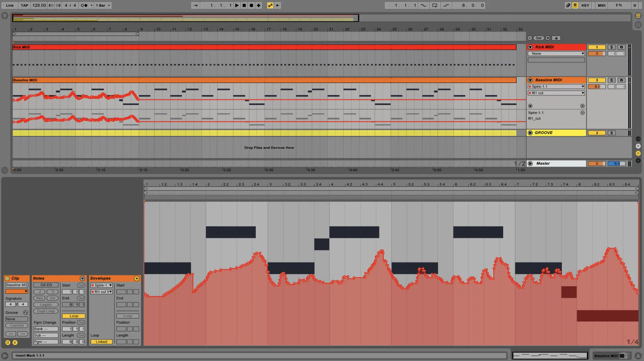Expand the Bassline MIDI track controls
This screenshot has height=361, width=644.
click(530, 80)
